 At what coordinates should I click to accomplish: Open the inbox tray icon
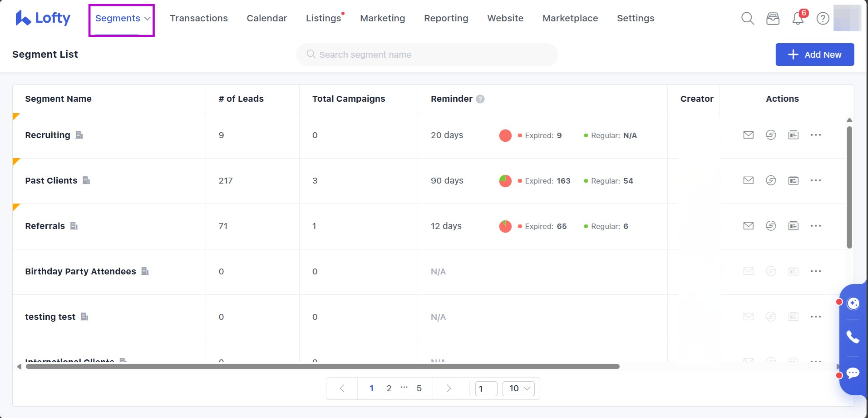pos(773,19)
